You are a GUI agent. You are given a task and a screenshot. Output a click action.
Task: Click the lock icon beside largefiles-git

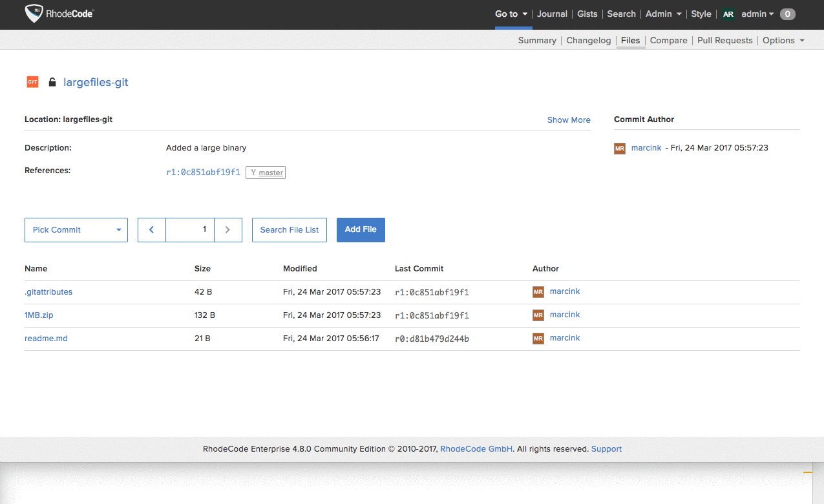(52, 82)
